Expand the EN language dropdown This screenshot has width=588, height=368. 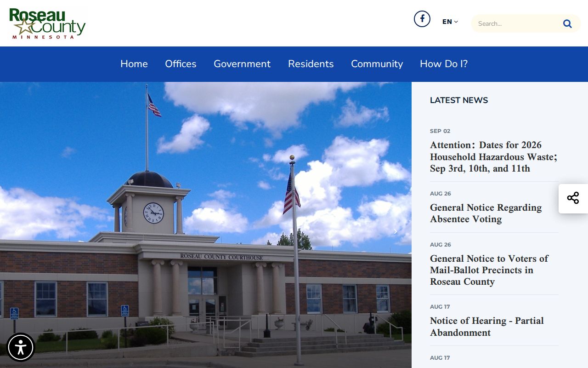450,22
